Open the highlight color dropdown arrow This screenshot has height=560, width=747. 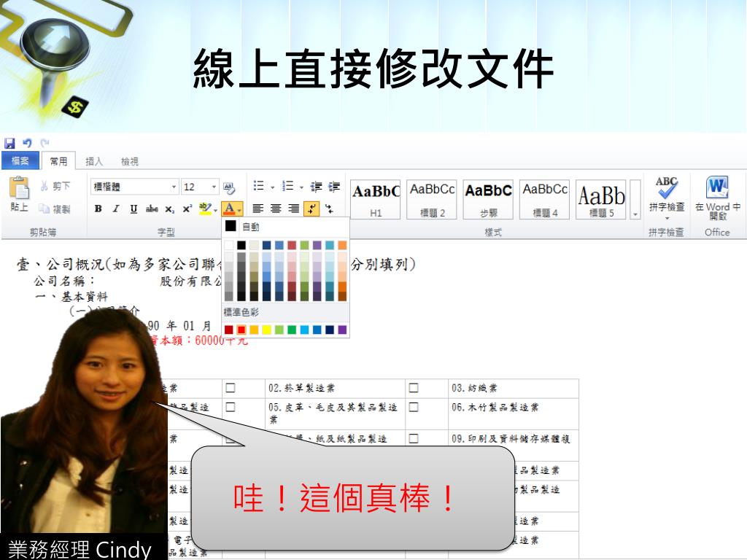click(x=216, y=210)
